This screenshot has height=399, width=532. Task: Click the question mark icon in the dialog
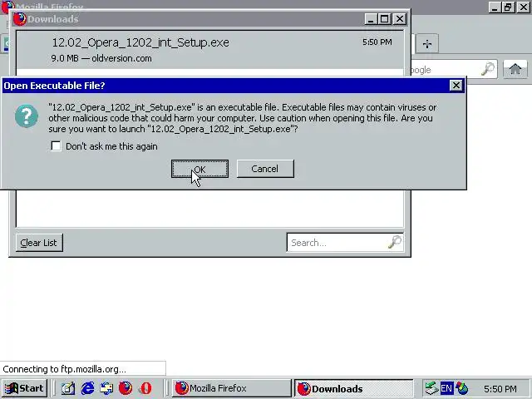click(x=27, y=116)
